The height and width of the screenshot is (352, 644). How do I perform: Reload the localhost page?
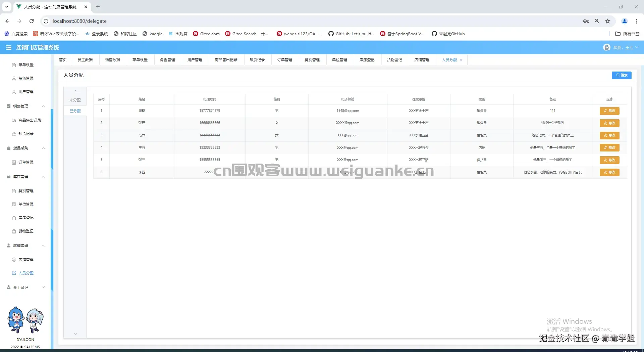point(32,21)
